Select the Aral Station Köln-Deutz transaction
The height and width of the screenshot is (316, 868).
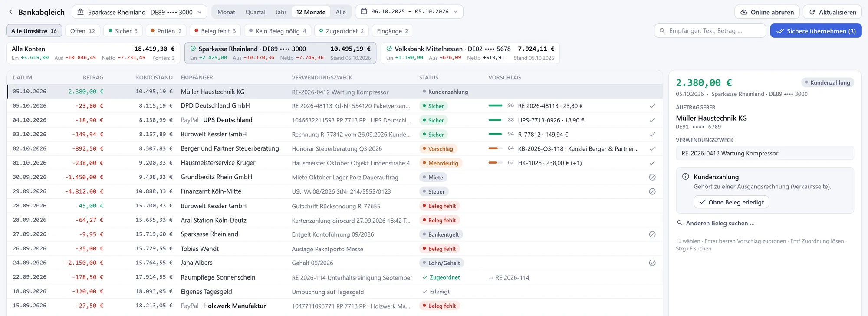335,220
